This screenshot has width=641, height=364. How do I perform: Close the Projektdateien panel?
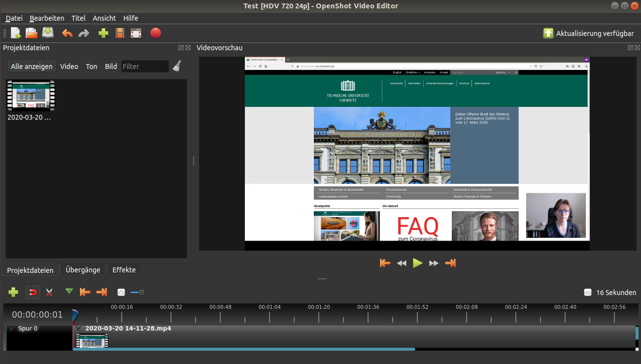coord(187,48)
